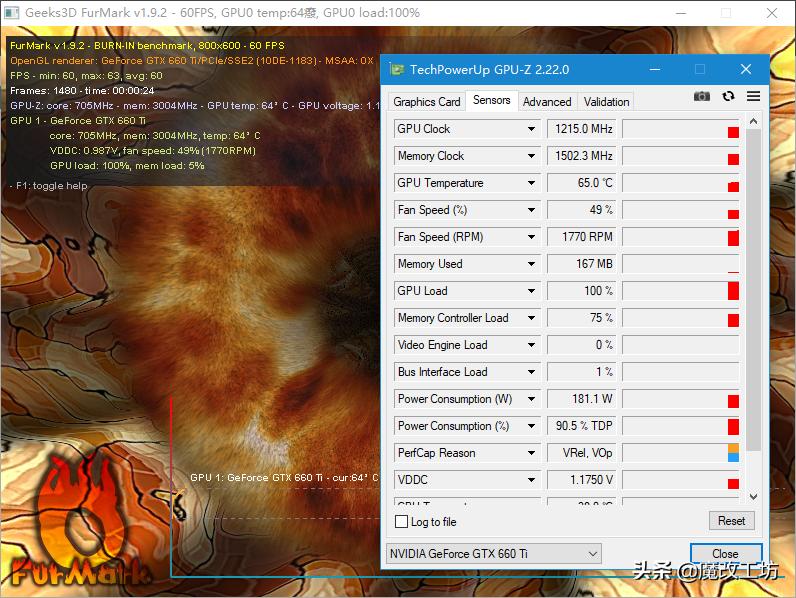This screenshot has width=796, height=598.
Task: Open the Memory Controller Load dropdown
Action: (531, 318)
